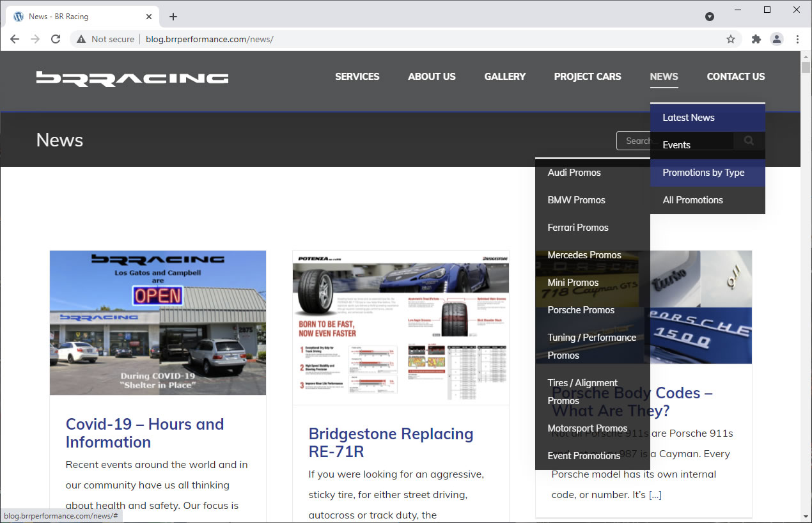Close the News - BR Racing tab
This screenshot has width=812, height=523.
150,17
